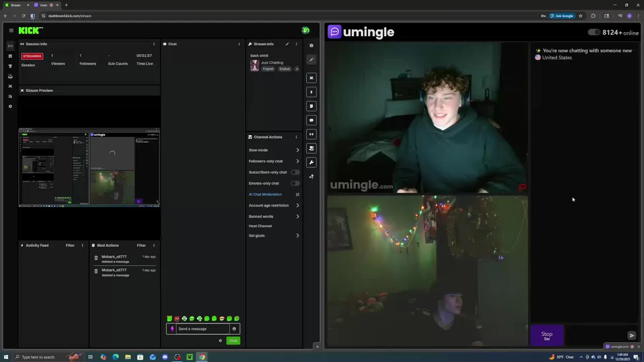Click Host Channel option

pyautogui.click(x=260, y=226)
